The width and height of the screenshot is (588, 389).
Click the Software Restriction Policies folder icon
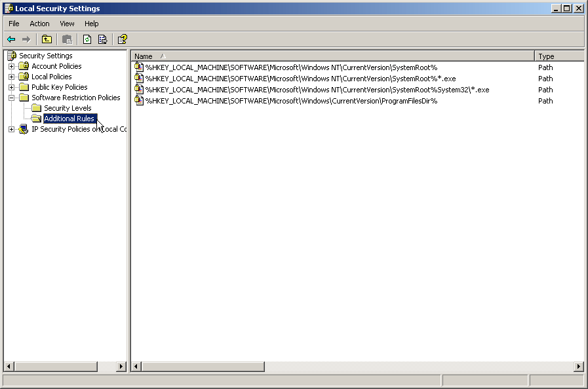(x=24, y=98)
